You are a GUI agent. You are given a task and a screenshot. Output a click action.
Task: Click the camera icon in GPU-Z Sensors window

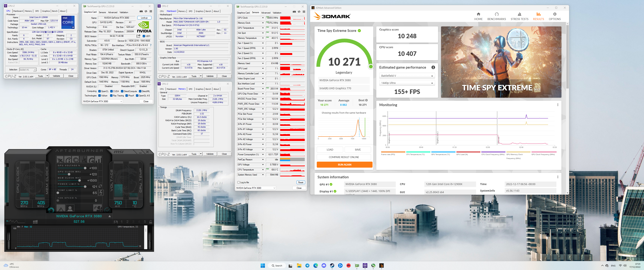(x=294, y=11)
